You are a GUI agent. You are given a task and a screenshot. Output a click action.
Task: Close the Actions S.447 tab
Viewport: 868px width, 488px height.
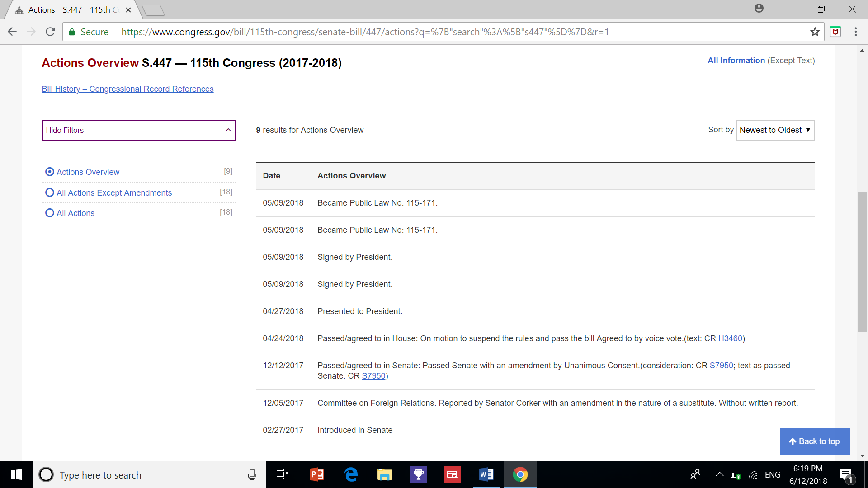coord(128,9)
